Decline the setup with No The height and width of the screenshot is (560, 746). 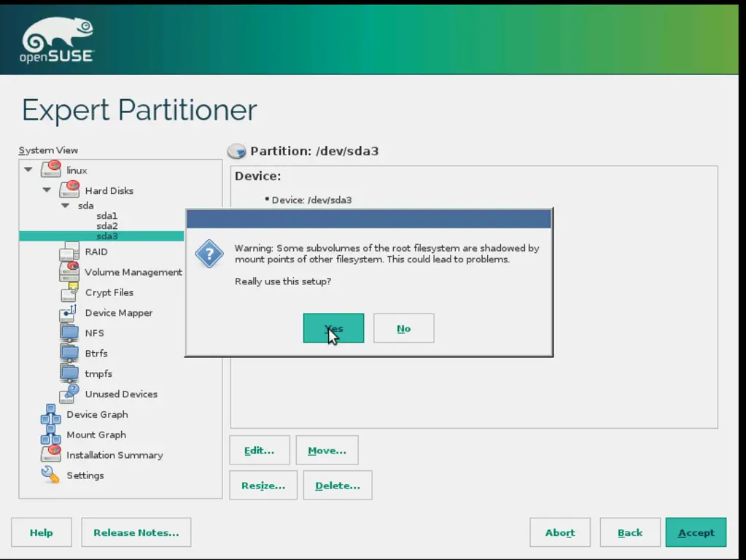tap(403, 328)
